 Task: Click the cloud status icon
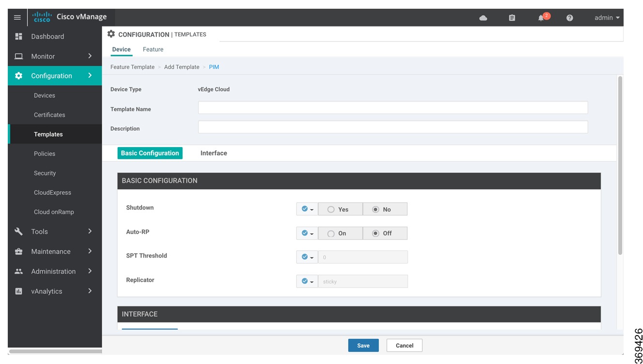pos(483,17)
